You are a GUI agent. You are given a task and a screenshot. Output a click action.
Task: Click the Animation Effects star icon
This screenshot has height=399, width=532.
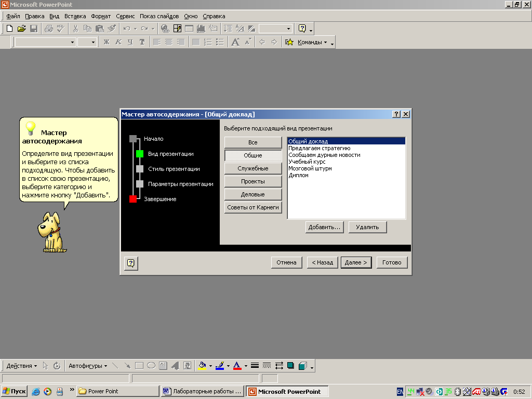click(289, 42)
